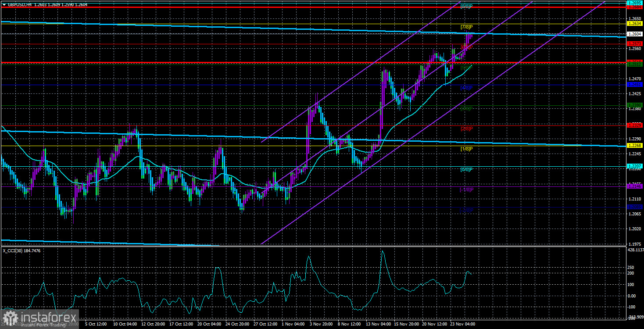Click the [0/8]P Murray level label
The width and height of the screenshot is (644, 329).
coord(466,169)
